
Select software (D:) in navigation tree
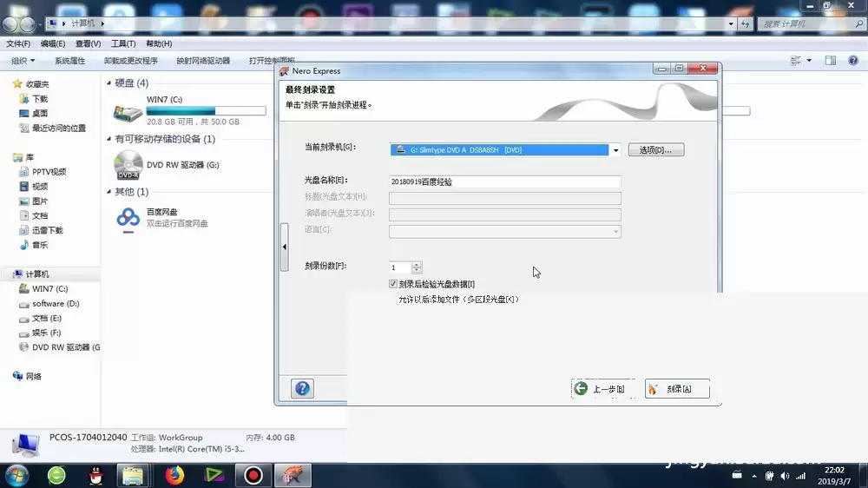click(x=56, y=304)
